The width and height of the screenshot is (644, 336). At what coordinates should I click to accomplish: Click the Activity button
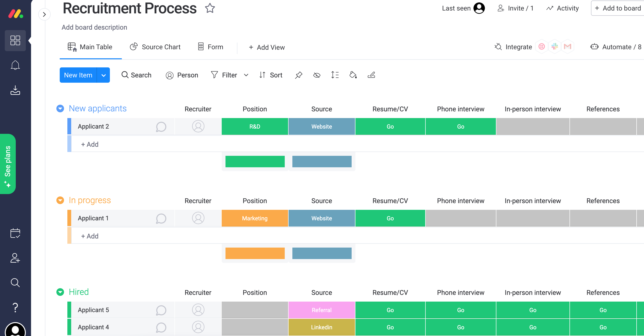[563, 8]
